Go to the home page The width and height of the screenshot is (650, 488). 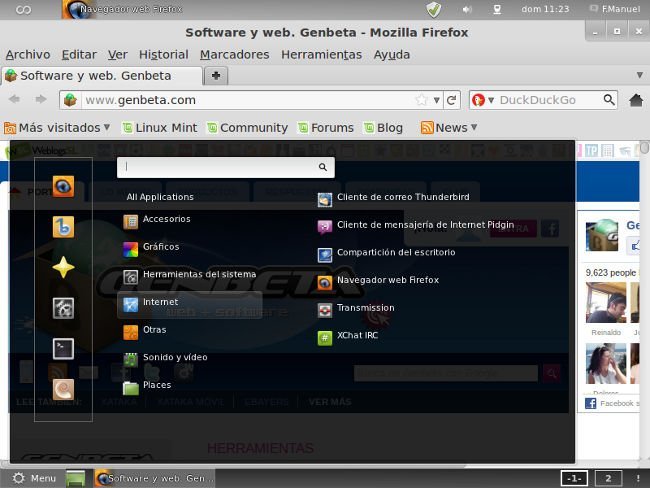point(636,100)
